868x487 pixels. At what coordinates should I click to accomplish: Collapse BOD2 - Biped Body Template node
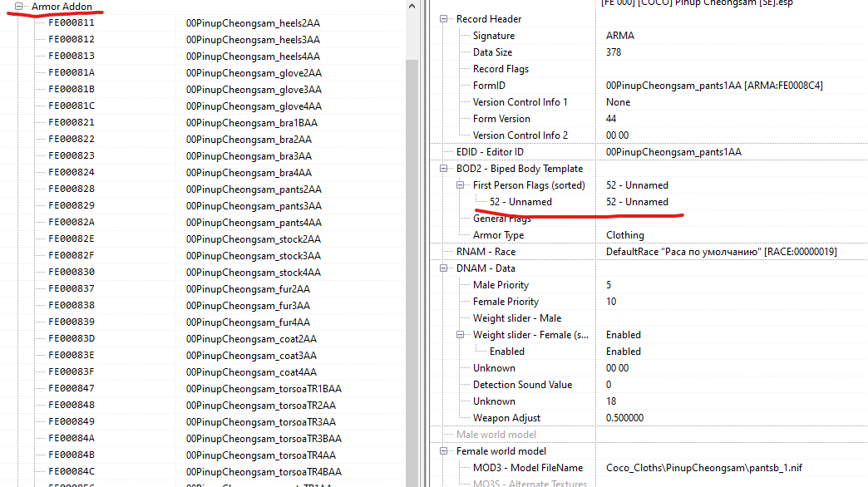click(x=443, y=168)
